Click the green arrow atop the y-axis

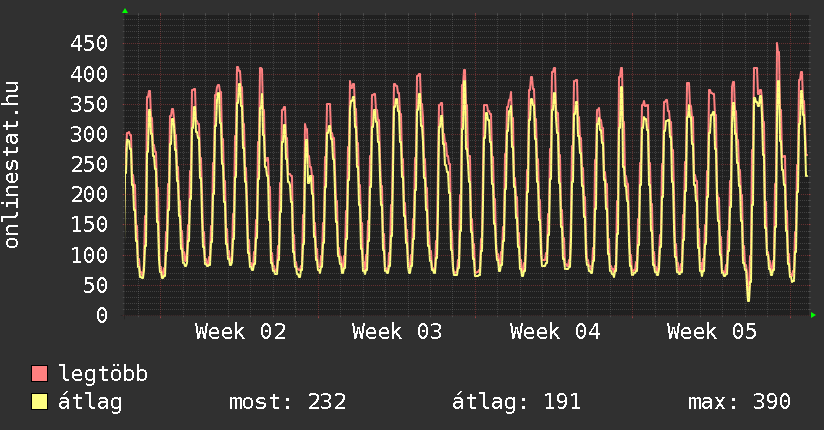(124, 11)
